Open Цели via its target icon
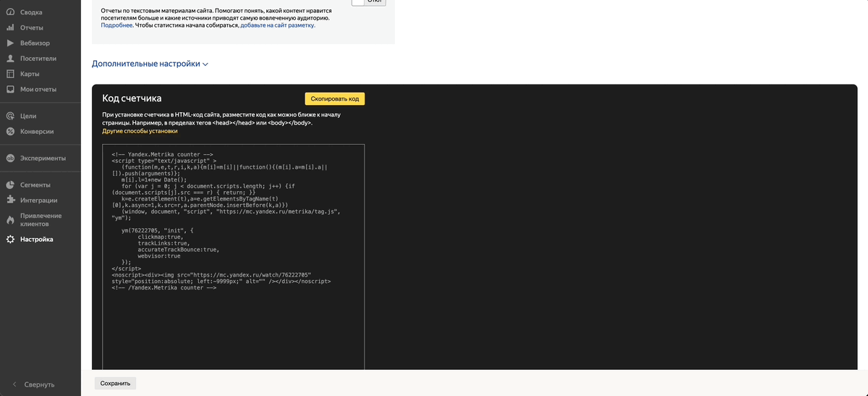 (11, 116)
